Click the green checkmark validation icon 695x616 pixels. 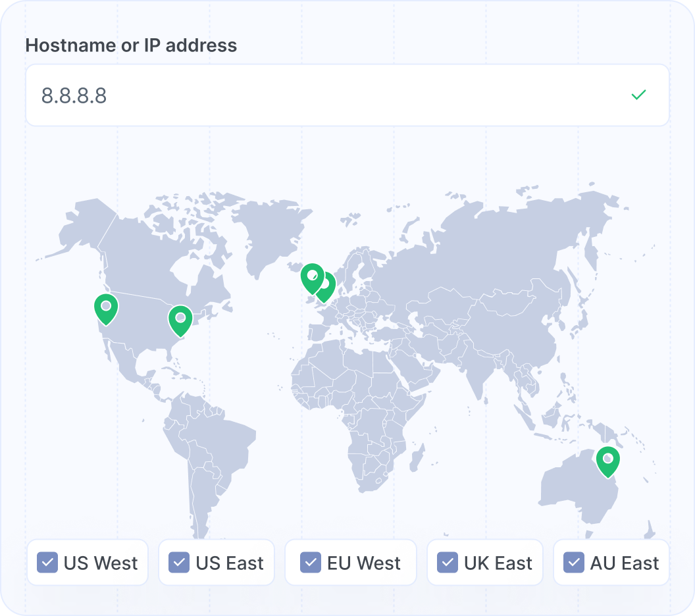637,95
